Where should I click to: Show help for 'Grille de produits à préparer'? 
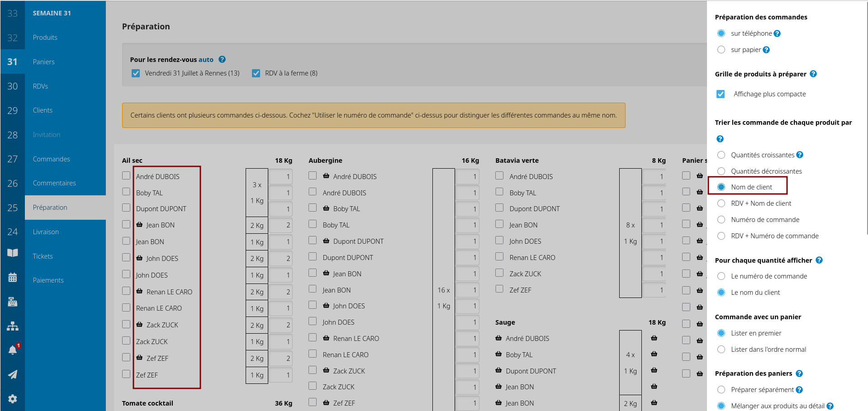(x=813, y=74)
